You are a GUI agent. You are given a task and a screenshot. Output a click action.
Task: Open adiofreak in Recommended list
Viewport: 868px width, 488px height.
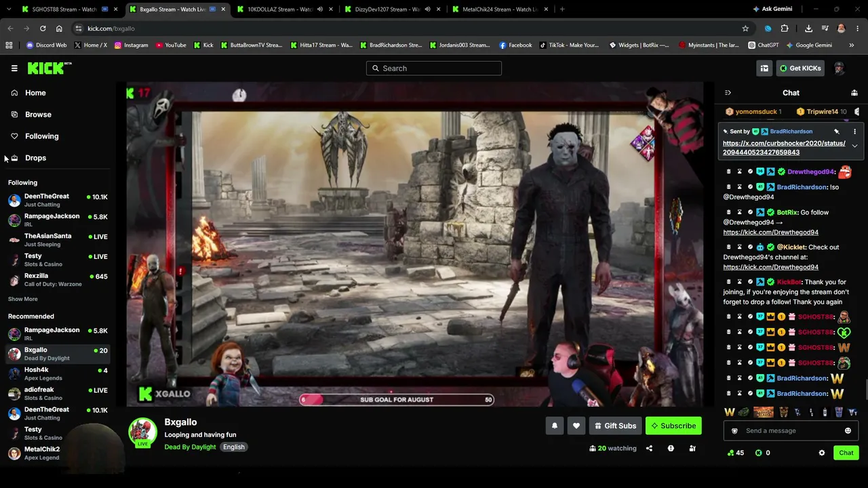(58, 393)
